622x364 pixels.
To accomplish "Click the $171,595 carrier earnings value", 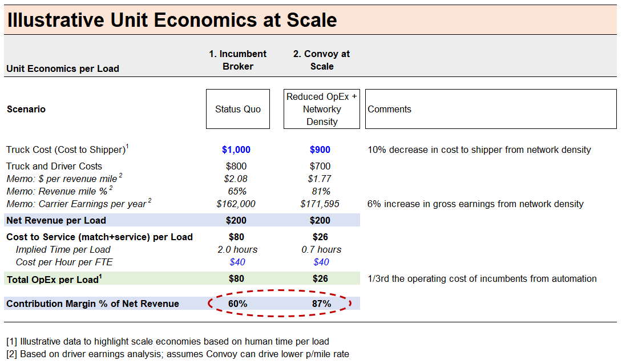I will pyautogui.click(x=320, y=204).
